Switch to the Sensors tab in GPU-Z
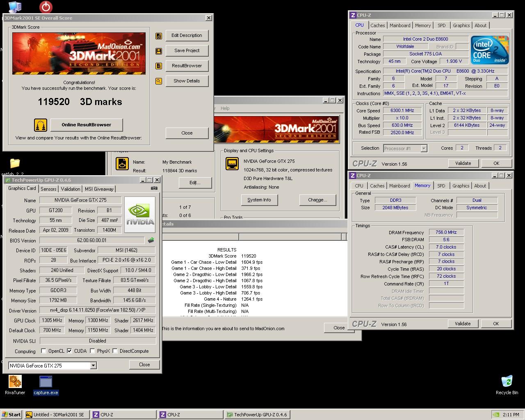 (48, 189)
